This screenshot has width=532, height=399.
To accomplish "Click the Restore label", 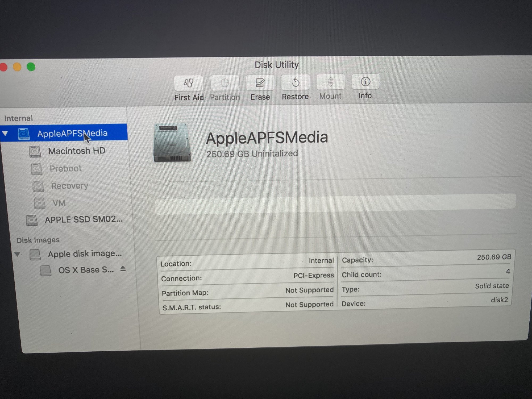I will point(295,97).
